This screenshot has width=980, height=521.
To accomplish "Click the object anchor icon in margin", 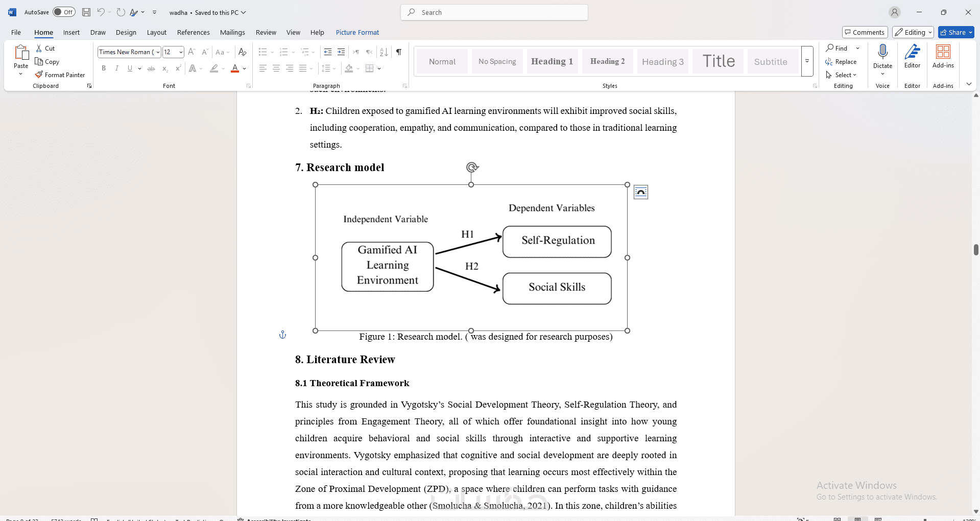I will pyautogui.click(x=282, y=335).
